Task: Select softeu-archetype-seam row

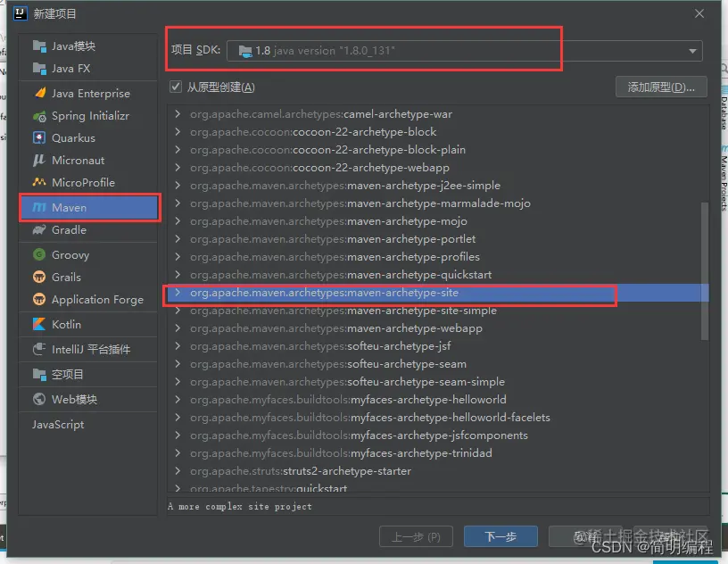Action: pos(438,364)
